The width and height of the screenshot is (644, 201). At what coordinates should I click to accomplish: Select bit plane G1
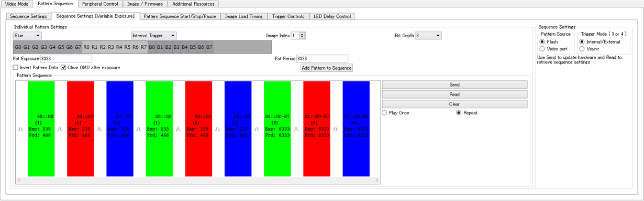click(26, 47)
